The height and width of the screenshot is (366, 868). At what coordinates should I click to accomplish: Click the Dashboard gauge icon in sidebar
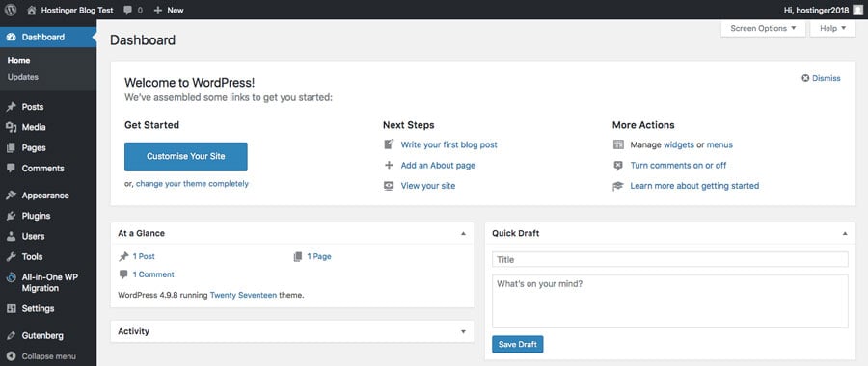point(11,37)
